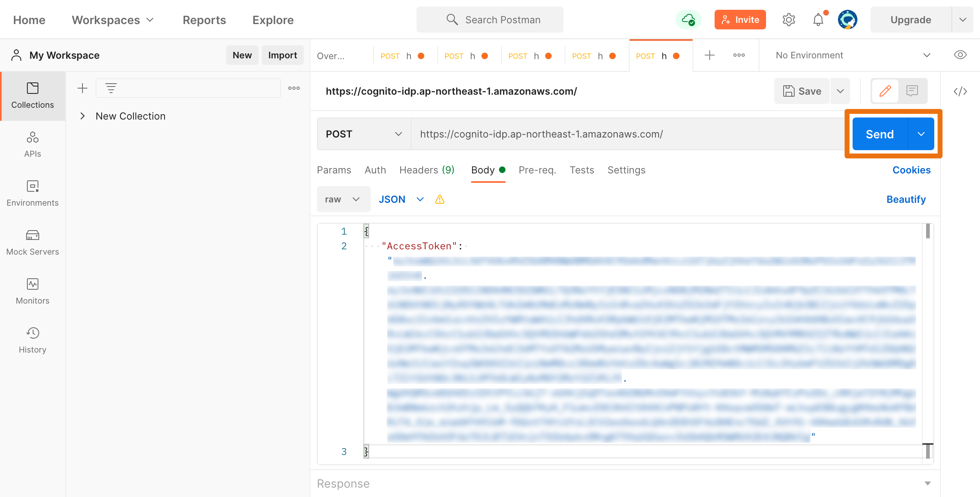Screen dimensions: 980x497
Task: Open the Monitors sidebar panel
Action: coord(33,292)
